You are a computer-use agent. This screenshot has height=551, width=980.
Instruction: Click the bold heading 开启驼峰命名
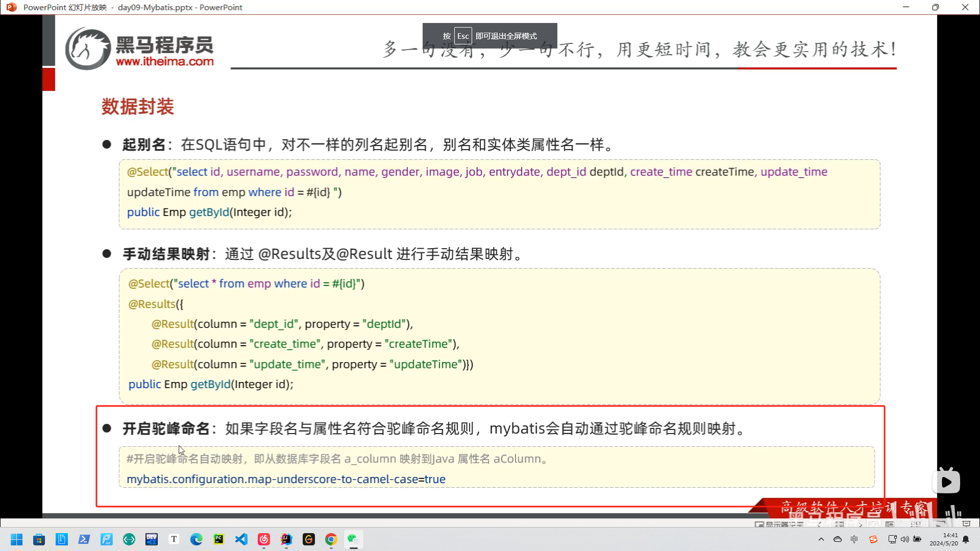166,428
